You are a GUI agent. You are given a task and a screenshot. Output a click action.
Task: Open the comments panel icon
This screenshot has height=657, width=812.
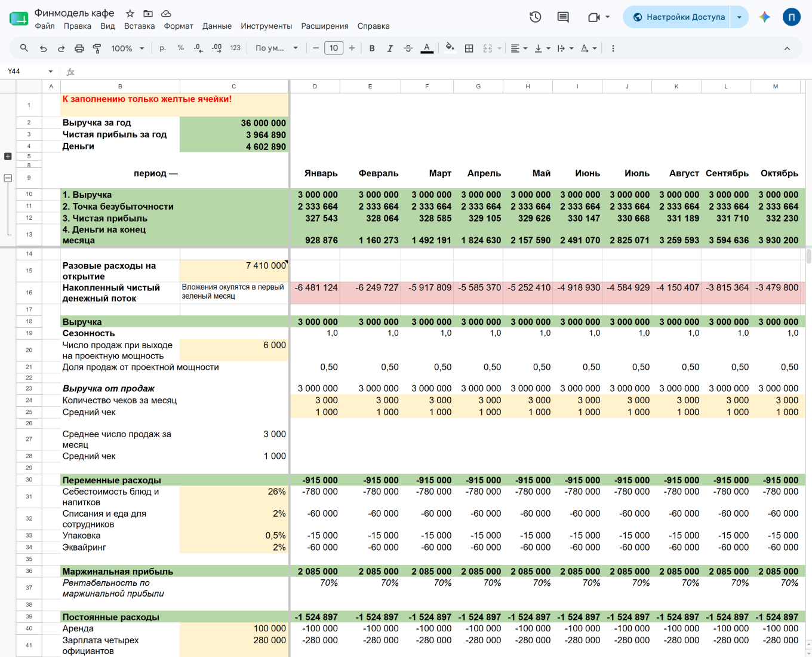click(x=563, y=17)
